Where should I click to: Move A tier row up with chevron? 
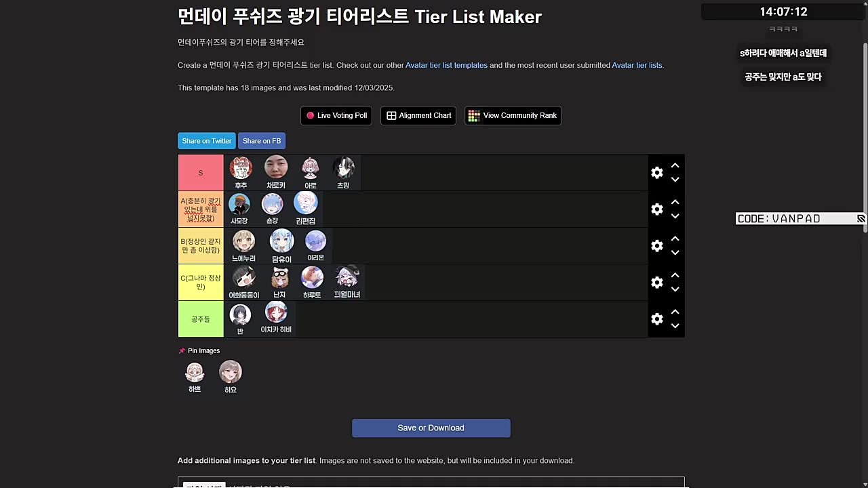[x=675, y=202]
